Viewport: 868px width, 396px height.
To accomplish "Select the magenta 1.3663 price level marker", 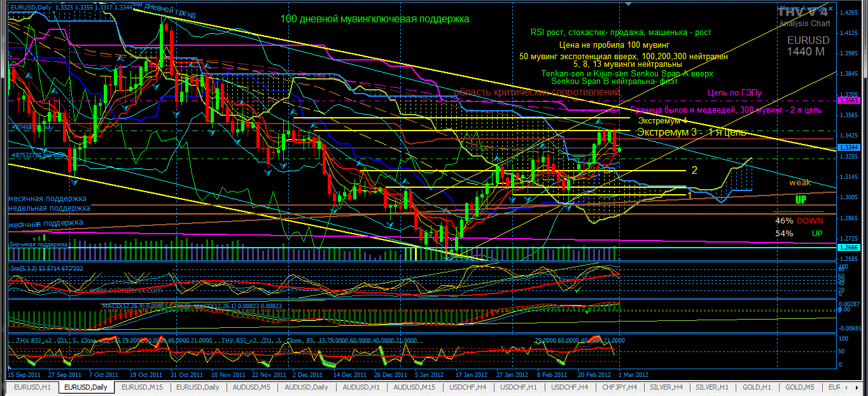I will tap(848, 101).
